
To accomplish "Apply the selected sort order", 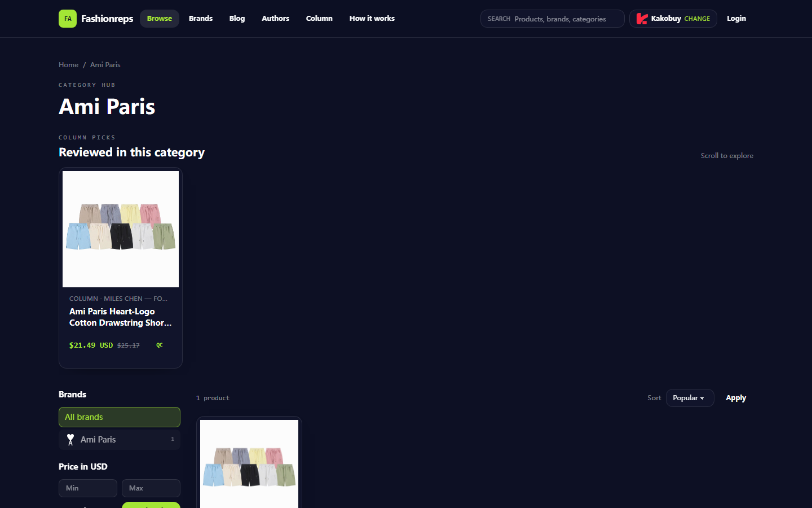I will point(736,398).
